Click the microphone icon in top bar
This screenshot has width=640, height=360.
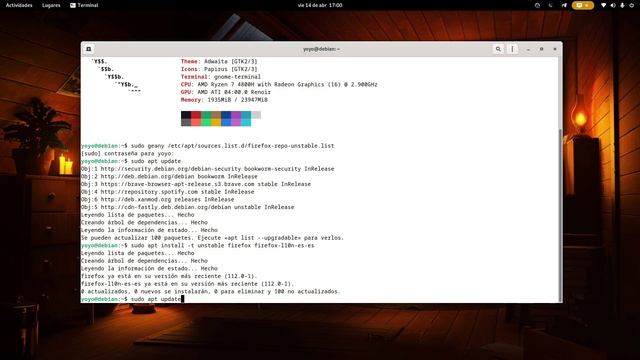(x=622, y=5)
